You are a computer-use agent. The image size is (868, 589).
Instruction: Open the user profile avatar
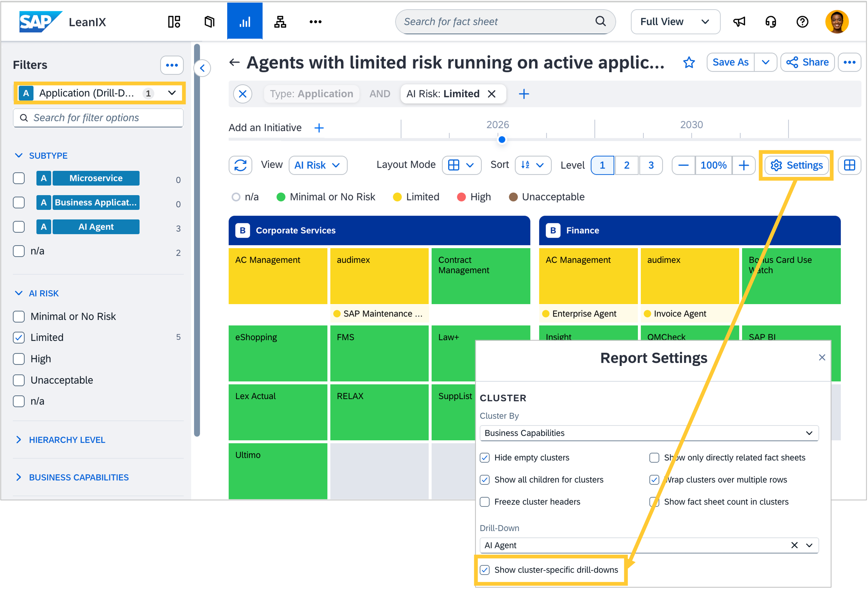[x=837, y=22]
